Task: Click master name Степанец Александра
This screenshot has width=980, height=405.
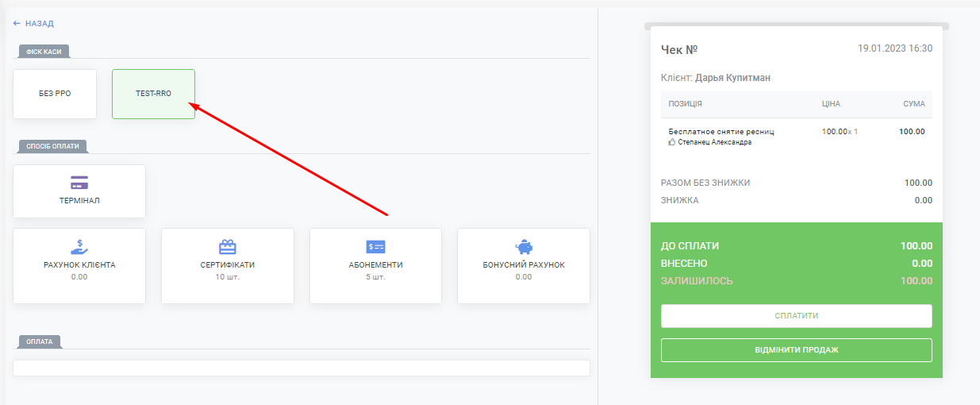Action: (714, 142)
